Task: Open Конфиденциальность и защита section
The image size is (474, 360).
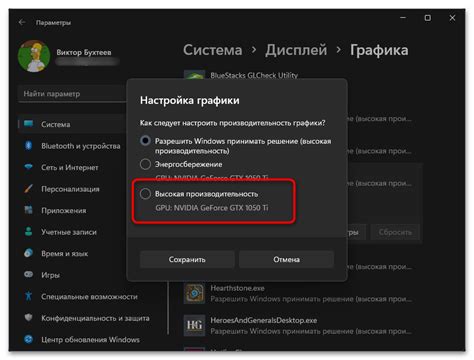Action: [x=95, y=318]
